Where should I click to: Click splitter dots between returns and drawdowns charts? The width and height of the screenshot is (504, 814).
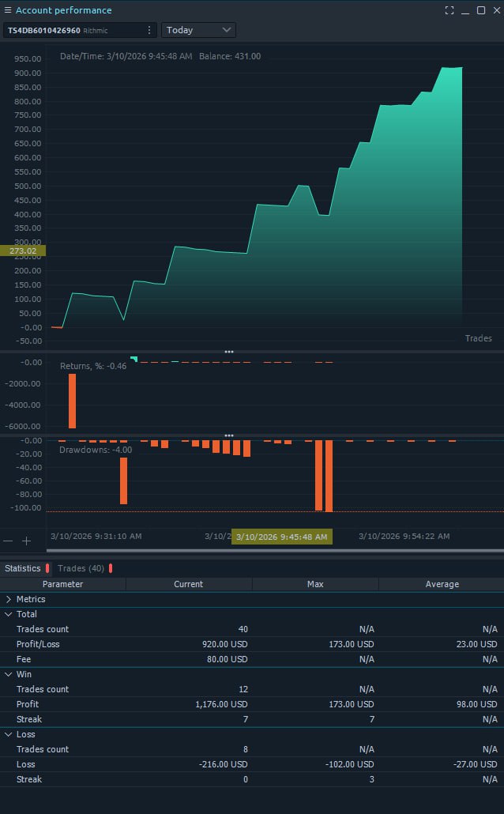point(229,435)
